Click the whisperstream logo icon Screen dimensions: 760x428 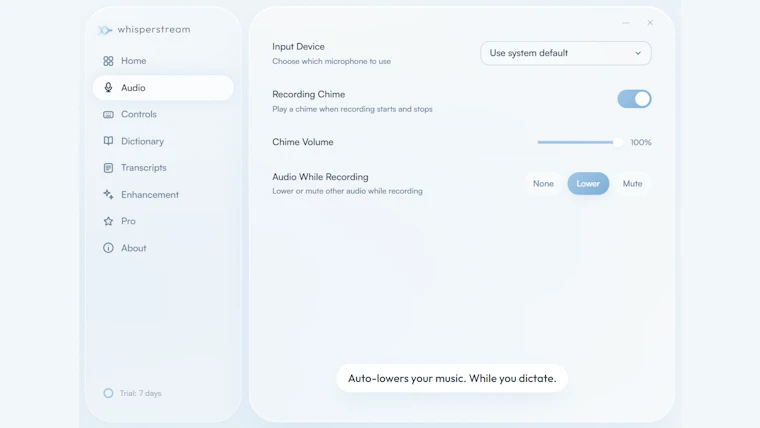point(105,30)
